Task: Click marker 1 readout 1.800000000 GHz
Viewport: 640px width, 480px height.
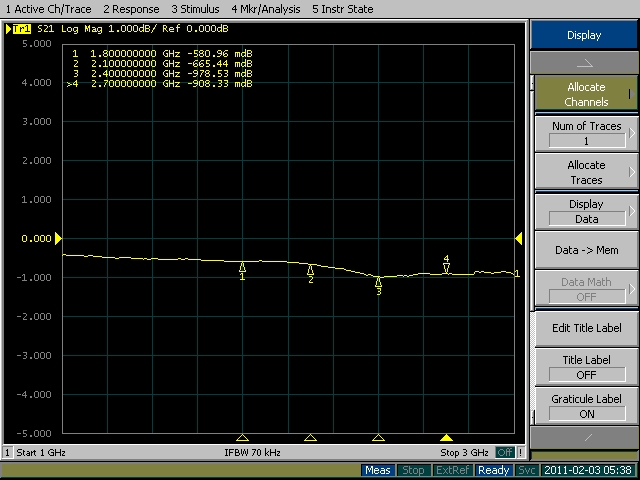Action: (135, 54)
